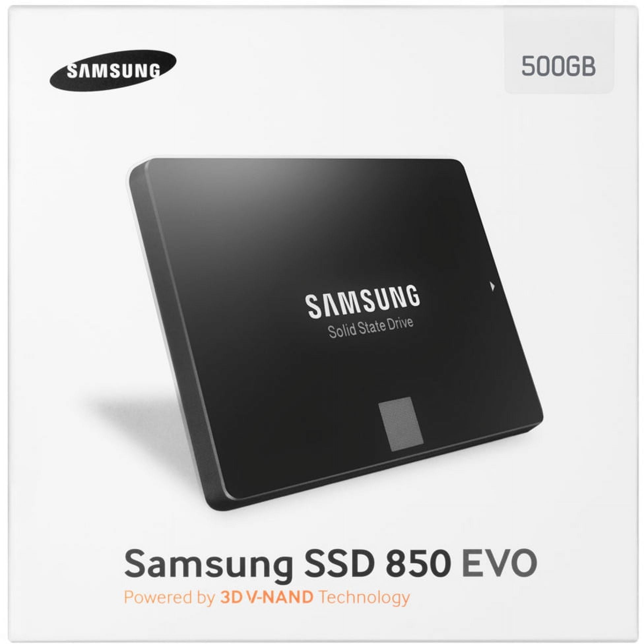Click the black SSD product image
644x644 pixels.
[x=336, y=335]
